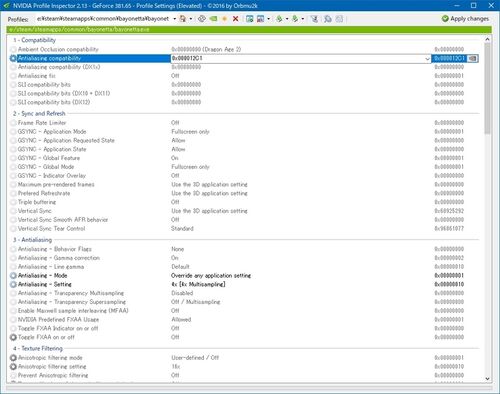The width and height of the screenshot is (500, 394).
Task: Minimize the Profile Inspector window
Action: 457,5
